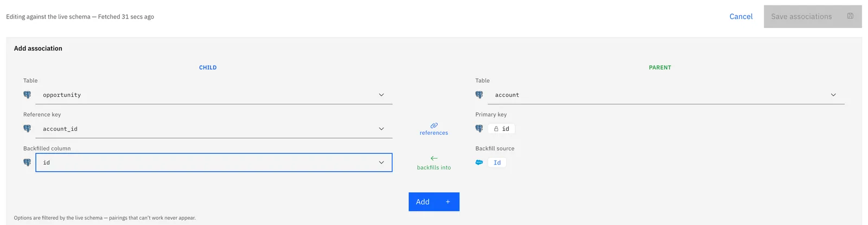Click the Salesforce cloud icon by Backfill source
Screen dimensions: 868x225
479,162
